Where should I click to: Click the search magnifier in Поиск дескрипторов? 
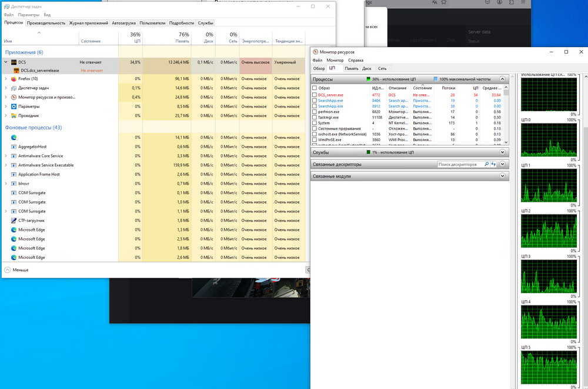click(486, 164)
